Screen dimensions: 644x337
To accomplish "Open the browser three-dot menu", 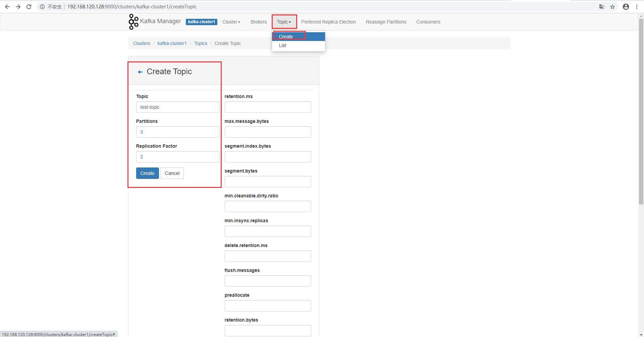I will pyautogui.click(x=637, y=7).
